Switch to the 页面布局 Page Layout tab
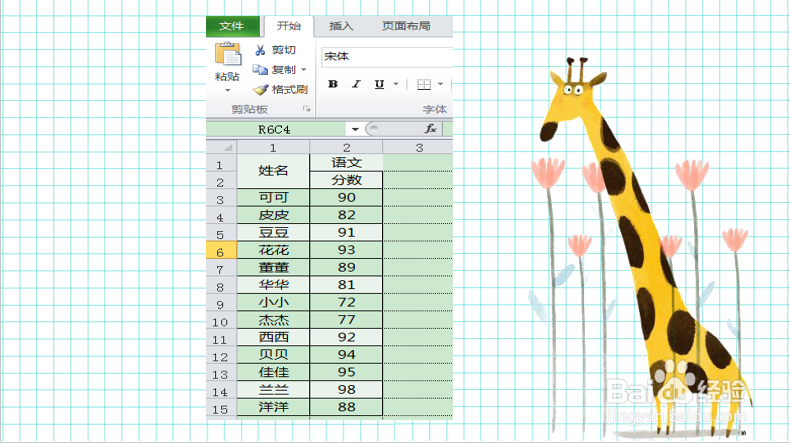Viewport: 790px width, 443px height. tap(406, 26)
